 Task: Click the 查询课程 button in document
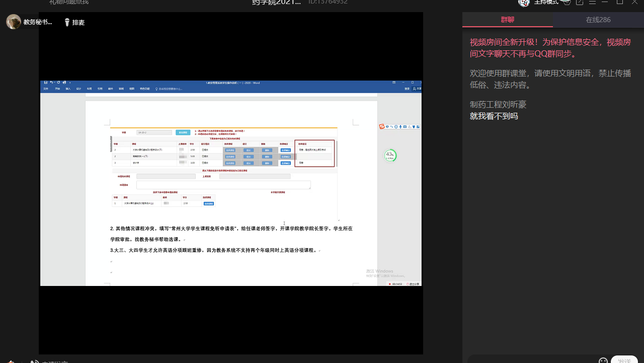click(183, 132)
